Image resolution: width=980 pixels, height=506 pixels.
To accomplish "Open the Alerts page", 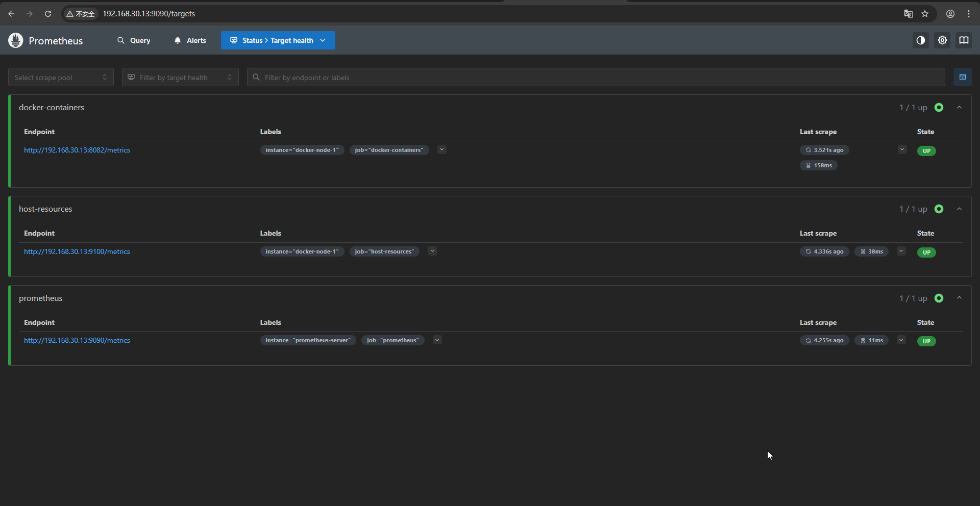I will pos(190,40).
